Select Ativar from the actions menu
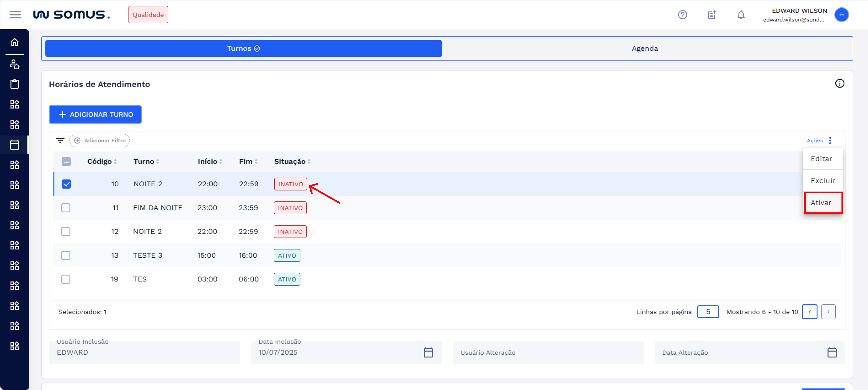 pos(821,203)
